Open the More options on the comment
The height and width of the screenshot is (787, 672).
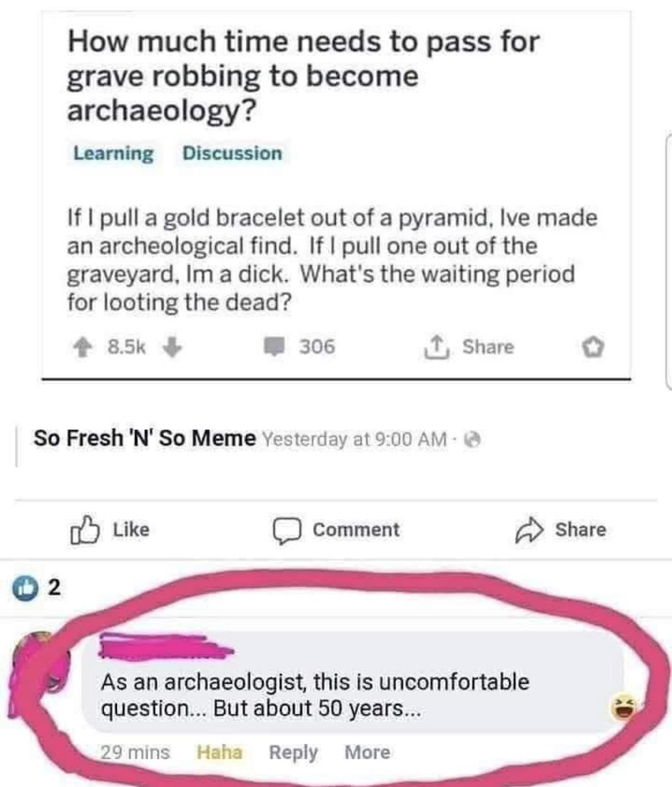[368, 752]
